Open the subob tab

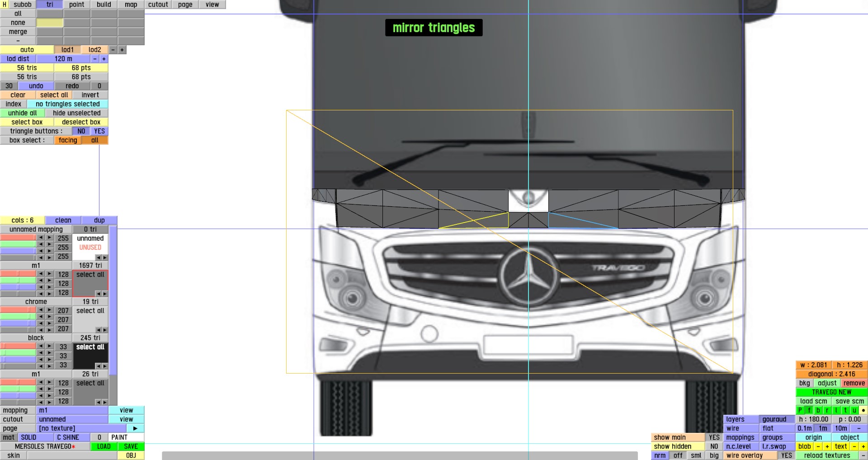pyautogui.click(x=23, y=5)
